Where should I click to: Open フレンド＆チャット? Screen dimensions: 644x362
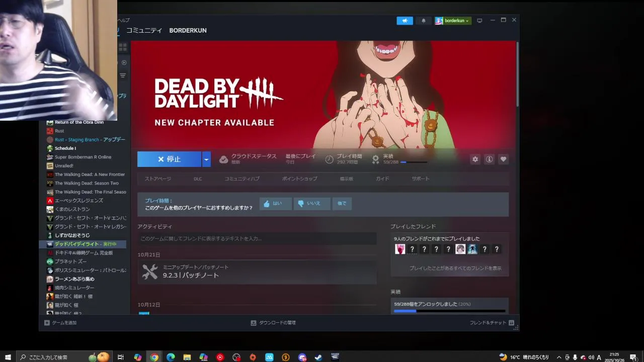click(x=492, y=323)
